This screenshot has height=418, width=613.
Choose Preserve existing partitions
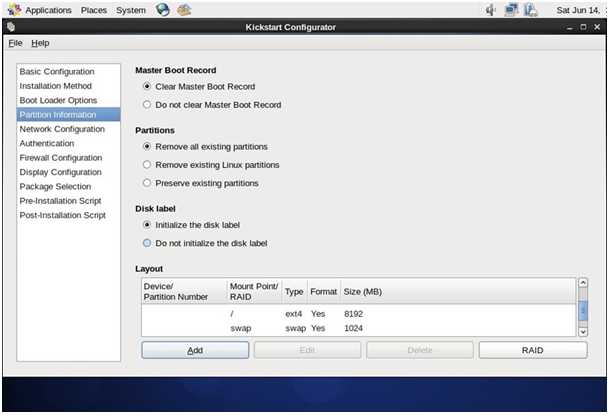[x=147, y=183]
